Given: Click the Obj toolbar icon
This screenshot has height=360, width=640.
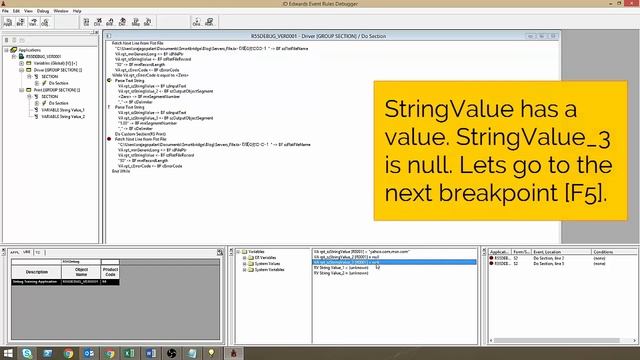Looking at the screenshot, I should point(45,22).
